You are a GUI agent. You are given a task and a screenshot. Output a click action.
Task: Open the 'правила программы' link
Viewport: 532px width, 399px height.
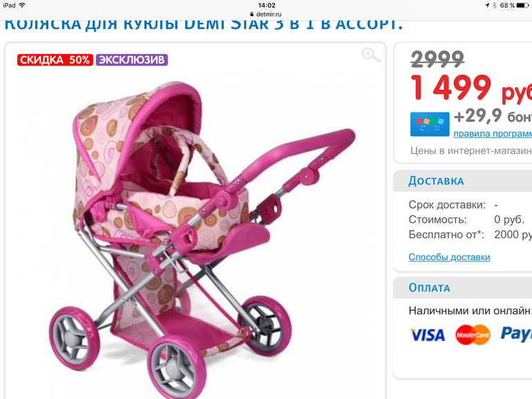click(493, 133)
